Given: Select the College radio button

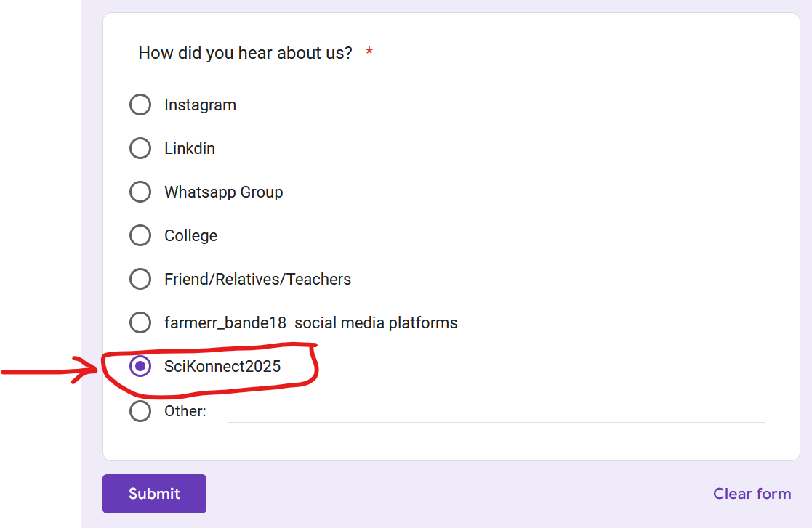Looking at the screenshot, I should coord(140,235).
